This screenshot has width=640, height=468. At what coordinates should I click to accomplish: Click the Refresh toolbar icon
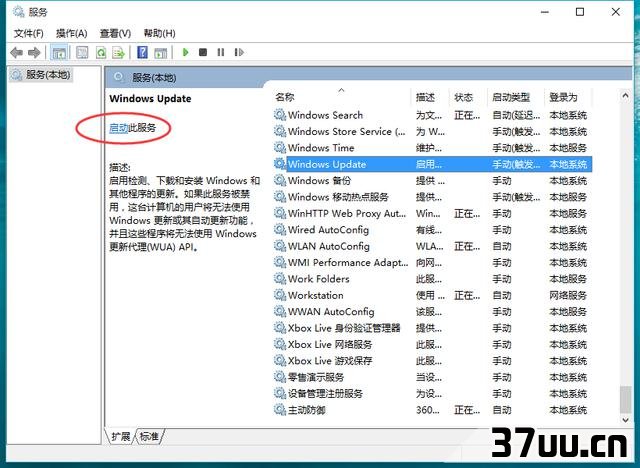coord(101,53)
